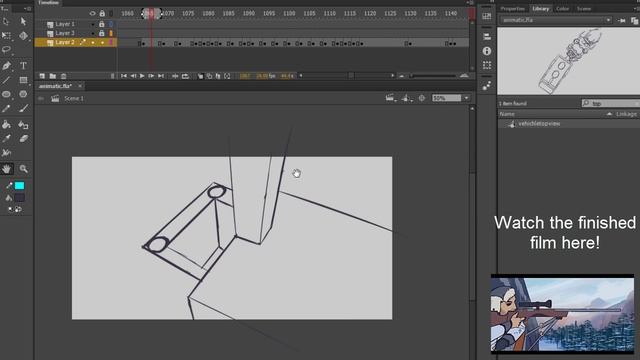640x360 pixels.
Task: Select the Text tool
Action: pyautogui.click(x=23, y=66)
